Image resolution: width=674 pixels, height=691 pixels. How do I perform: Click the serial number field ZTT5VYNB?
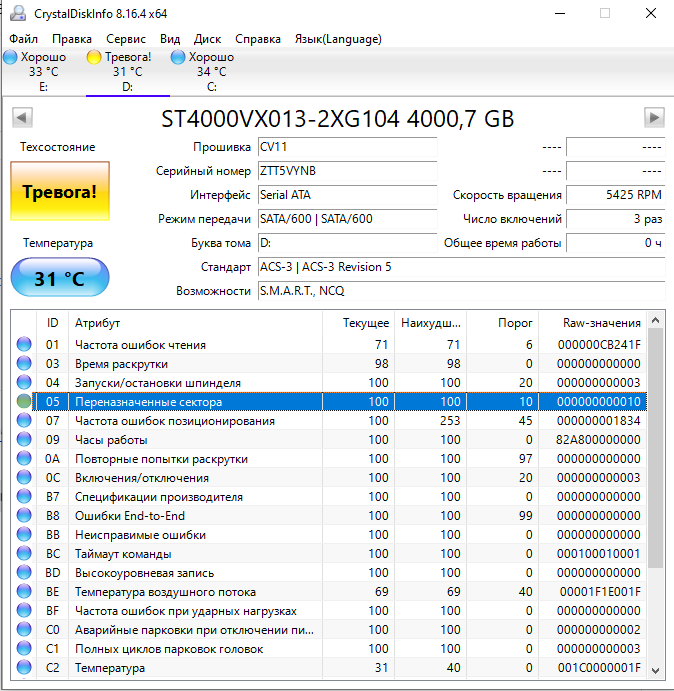pyautogui.click(x=347, y=171)
